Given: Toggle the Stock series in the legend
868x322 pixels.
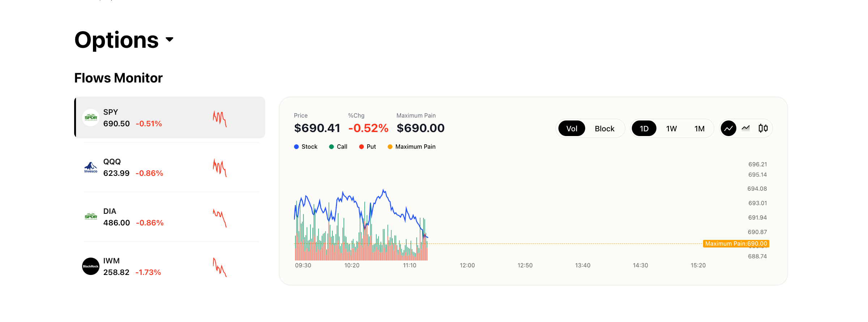Looking at the screenshot, I should tap(306, 147).
